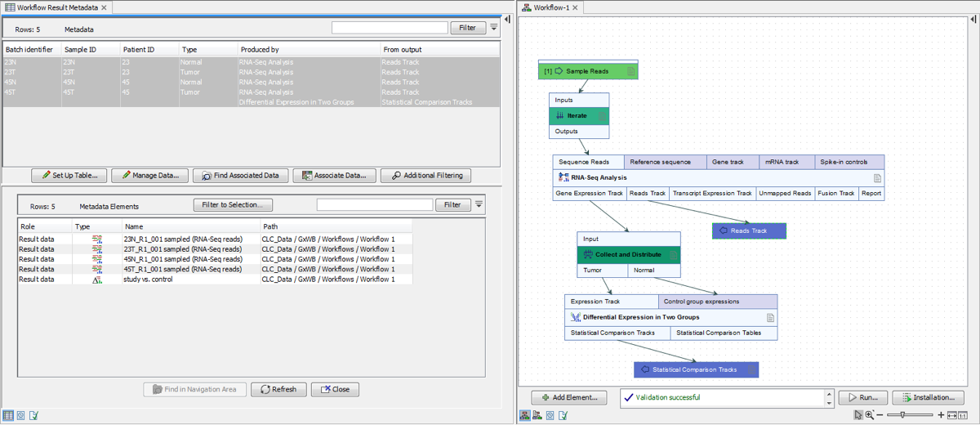Click the plus icon to zoom in workflow
Viewport: 980px width, 425px height.
941,415
